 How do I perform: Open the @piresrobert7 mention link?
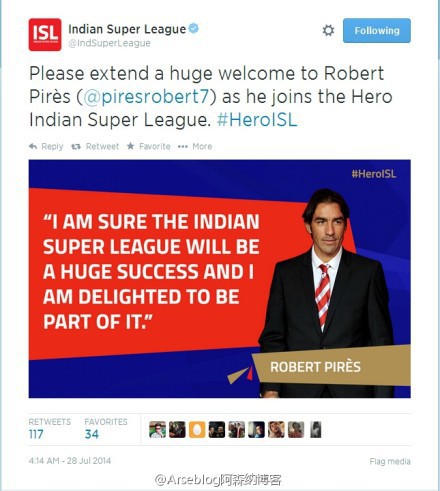point(146,97)
